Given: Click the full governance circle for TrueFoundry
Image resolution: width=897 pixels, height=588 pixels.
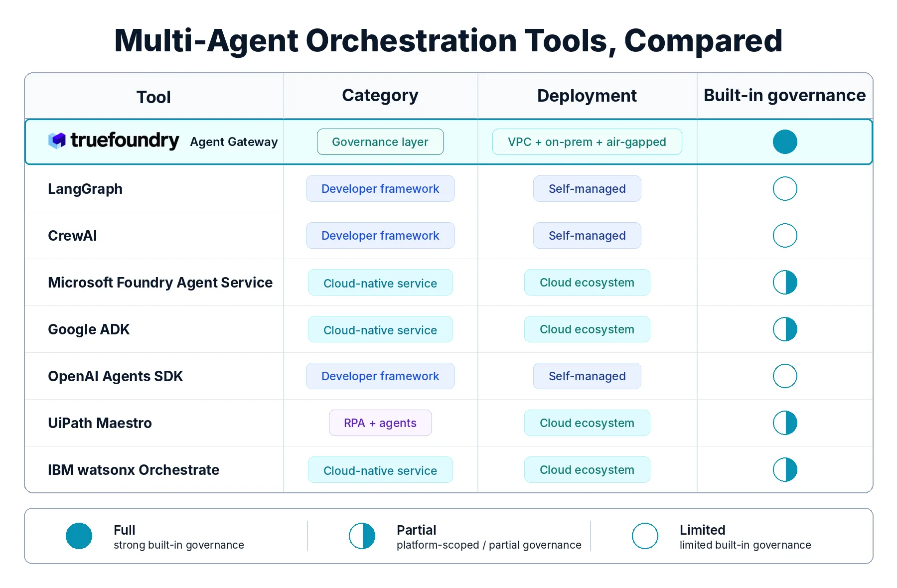Looking at the screenshot, I should coord(785,142).
